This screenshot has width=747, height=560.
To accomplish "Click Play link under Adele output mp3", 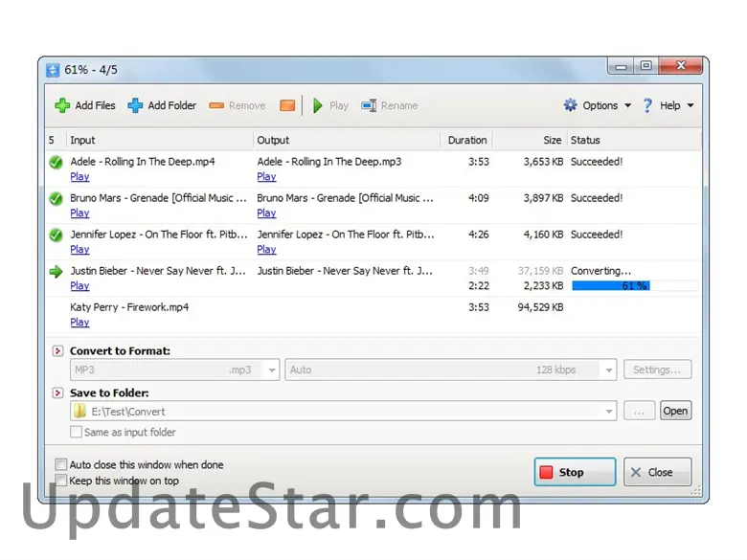I will 266,177.
